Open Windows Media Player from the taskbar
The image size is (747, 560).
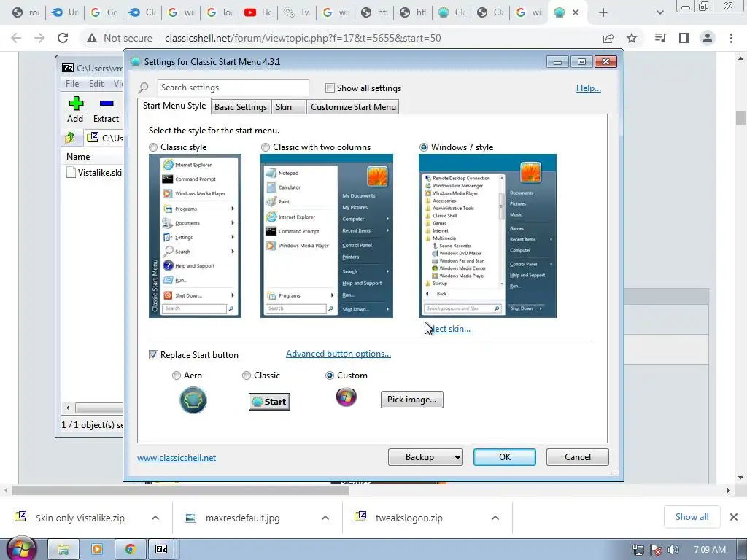click(x=97, y=549)
